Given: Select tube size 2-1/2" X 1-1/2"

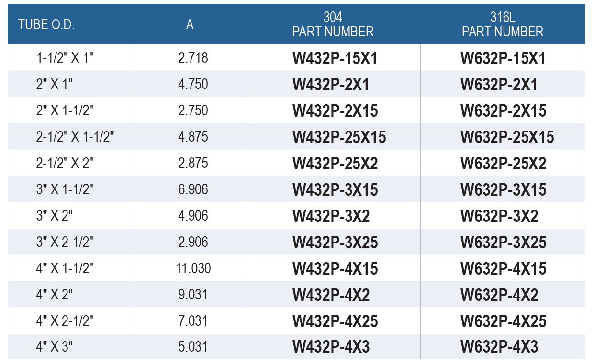Looking at the screenshot, I should pos(75,137).
